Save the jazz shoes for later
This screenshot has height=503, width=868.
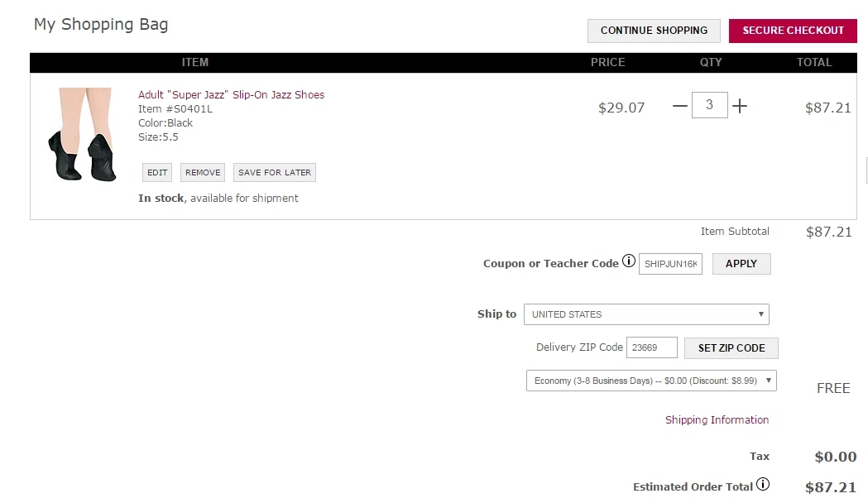pos(275,173)
